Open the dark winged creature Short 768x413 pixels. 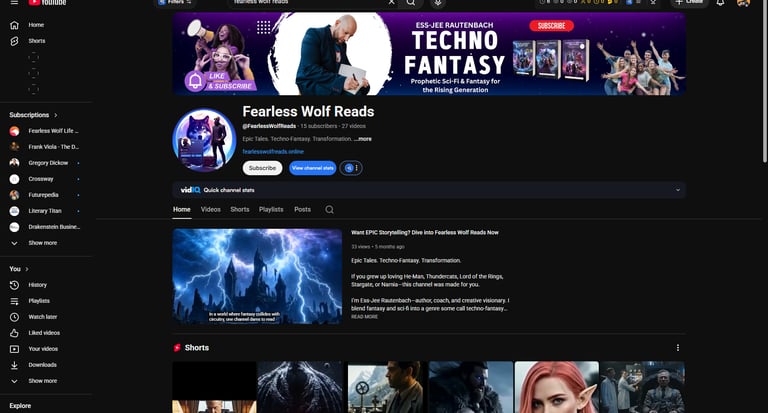pos(300,387)
